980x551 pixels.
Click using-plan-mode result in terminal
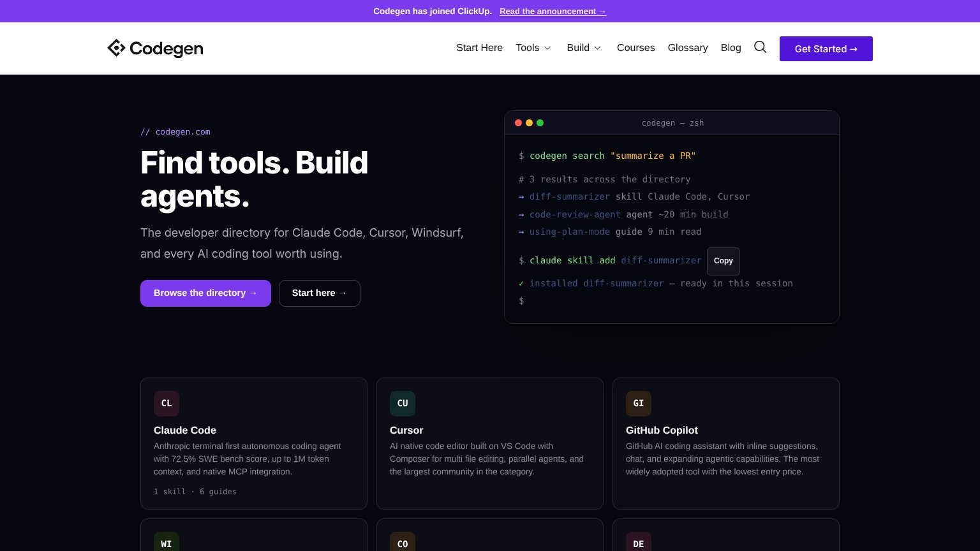coord(570,231)
